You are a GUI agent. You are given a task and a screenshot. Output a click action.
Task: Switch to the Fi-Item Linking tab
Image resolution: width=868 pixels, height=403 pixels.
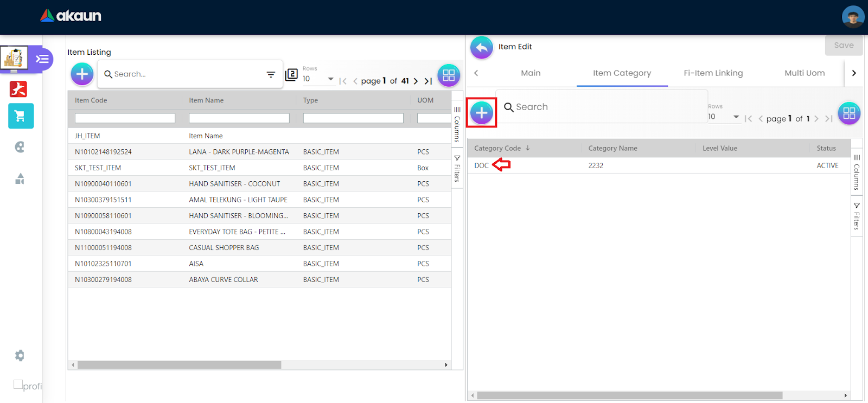point(713,73)
